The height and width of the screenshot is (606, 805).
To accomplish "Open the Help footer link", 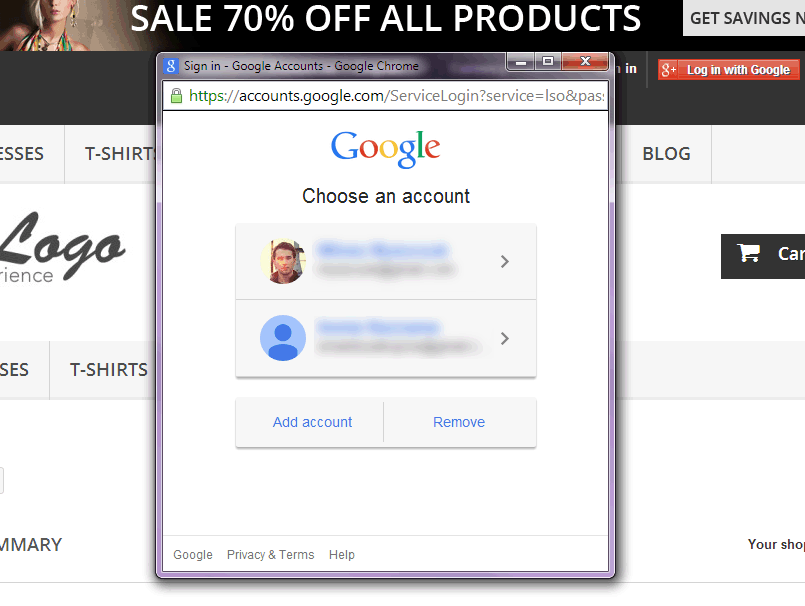I will click(342, 555).
